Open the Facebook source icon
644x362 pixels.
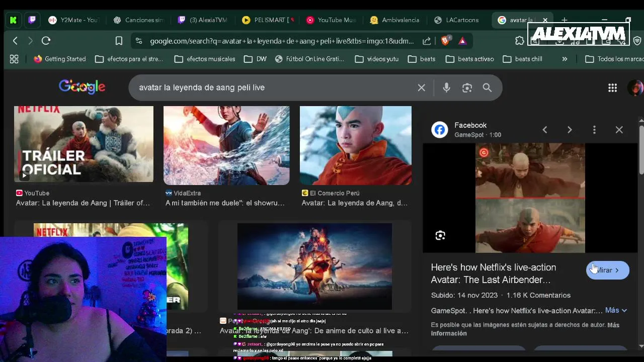click(x=440, y=130)
